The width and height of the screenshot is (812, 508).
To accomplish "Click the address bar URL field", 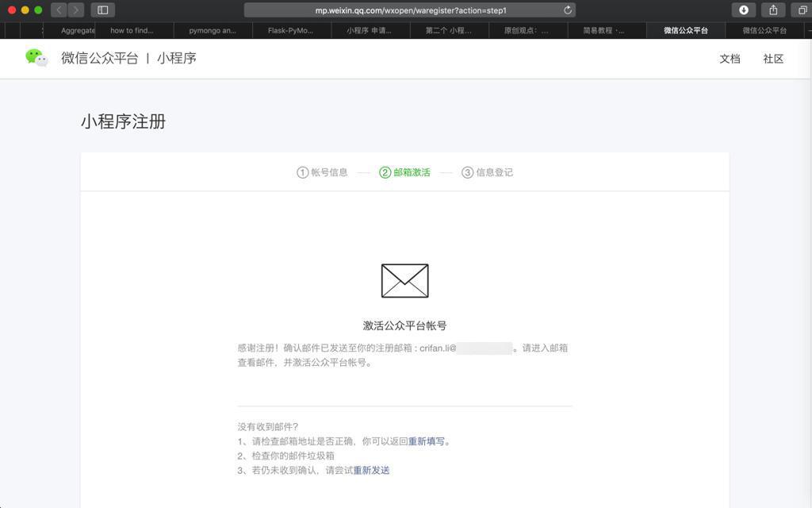I will [x=410, y=10].
